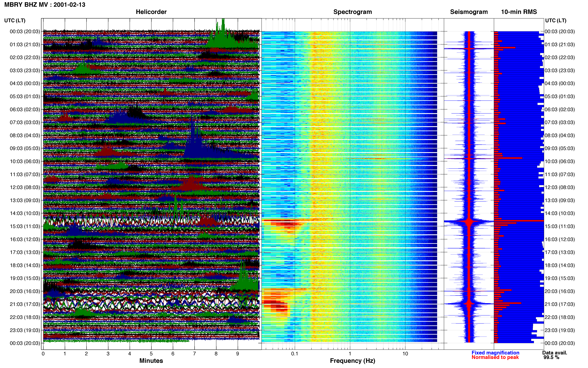This screenshot has height=368, width=588.
Task: Select left time label '20:03 (16:03)'
Action: tap(25, 291)
